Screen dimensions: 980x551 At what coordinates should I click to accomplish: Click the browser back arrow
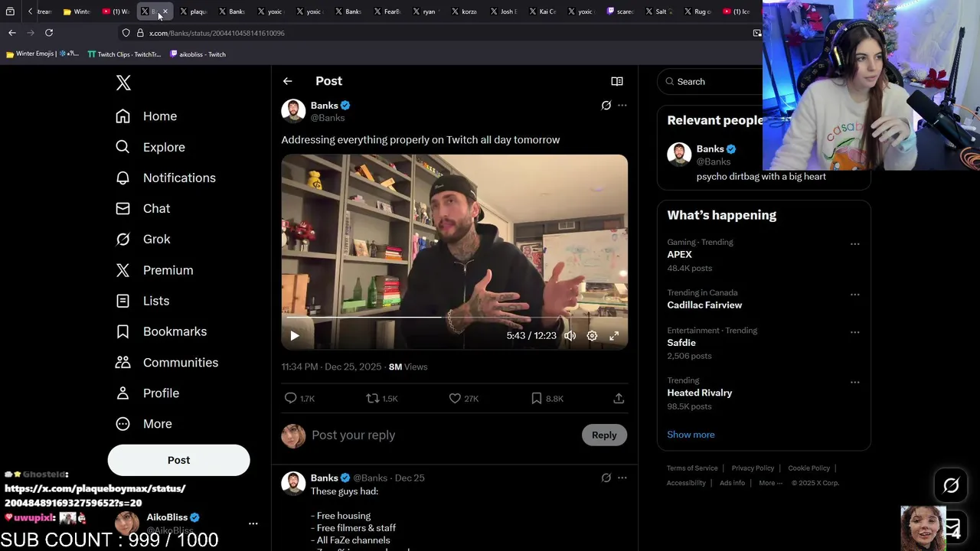point(12,33)
